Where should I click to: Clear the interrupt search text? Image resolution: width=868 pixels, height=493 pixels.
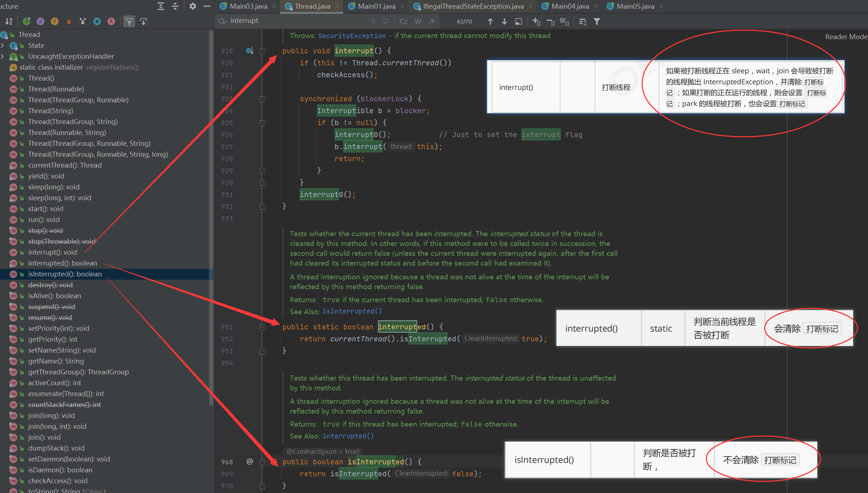[373, 21]
